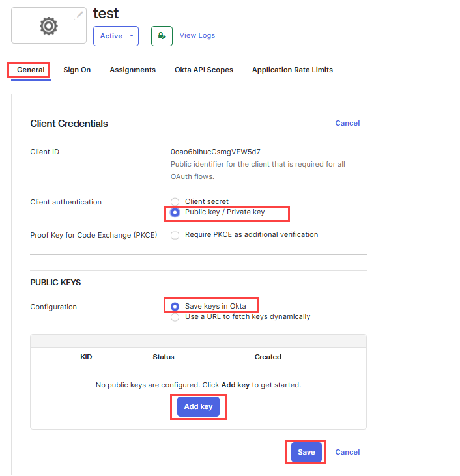Image resolution: width=460 pixels, height=476 pixels.
Task: Click the Add key button
Action: 198,407
